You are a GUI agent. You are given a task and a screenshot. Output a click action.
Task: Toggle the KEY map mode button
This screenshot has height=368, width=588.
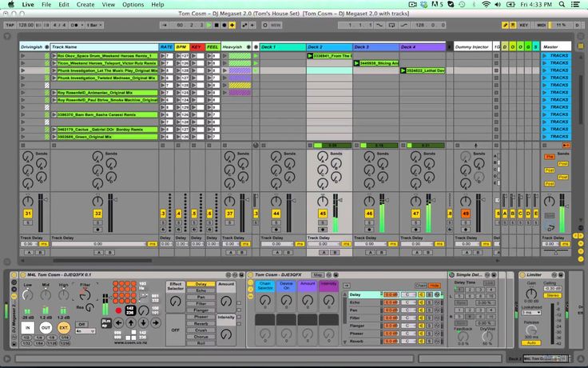[x=524, y=25]
